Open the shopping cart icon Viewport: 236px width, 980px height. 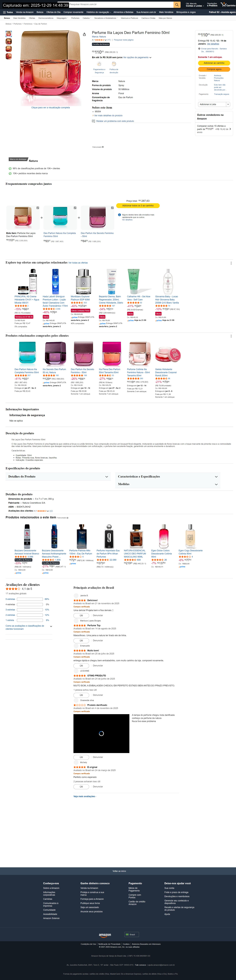click(223, 5)
